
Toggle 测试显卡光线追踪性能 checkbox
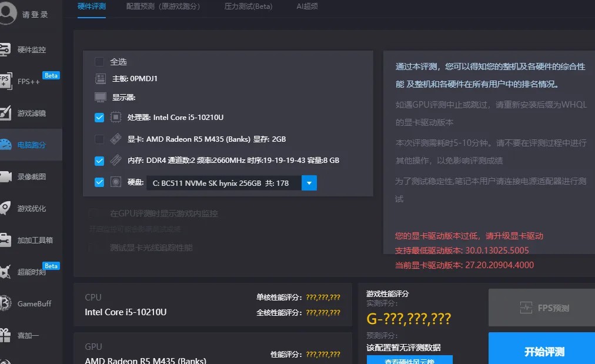click(93, 248)
